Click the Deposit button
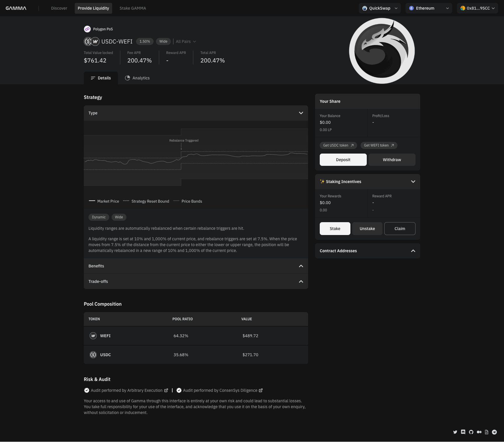The height and width of the screenshot is (442, 504). pos(343,160)
